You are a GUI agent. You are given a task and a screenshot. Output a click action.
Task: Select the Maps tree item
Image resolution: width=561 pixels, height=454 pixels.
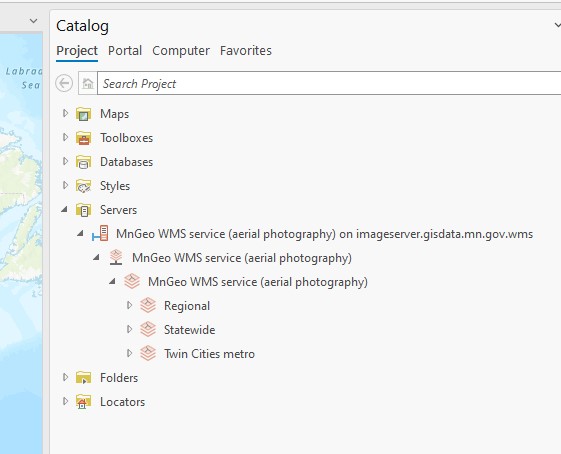tap(114, 114)
